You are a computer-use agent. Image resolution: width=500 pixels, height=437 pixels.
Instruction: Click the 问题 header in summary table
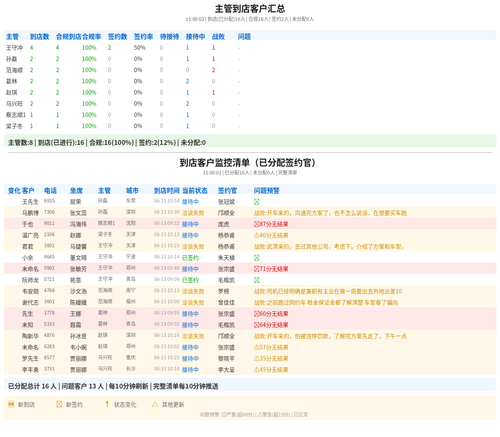point(244,37)
